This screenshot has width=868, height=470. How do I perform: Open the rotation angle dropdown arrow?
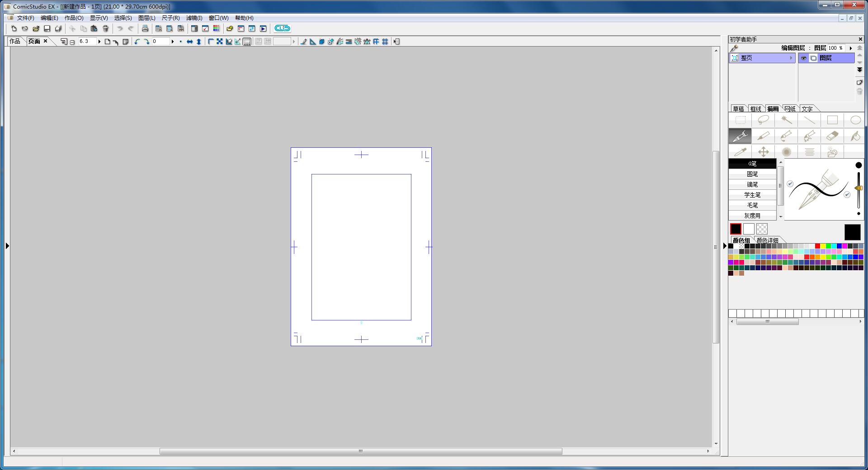coord(173,41)
